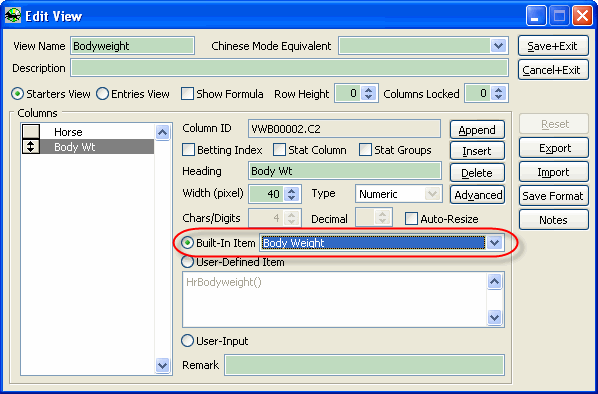Click the sort arrow icon beside Body Wt
The image size is (598, 394).
click(31, 147)
